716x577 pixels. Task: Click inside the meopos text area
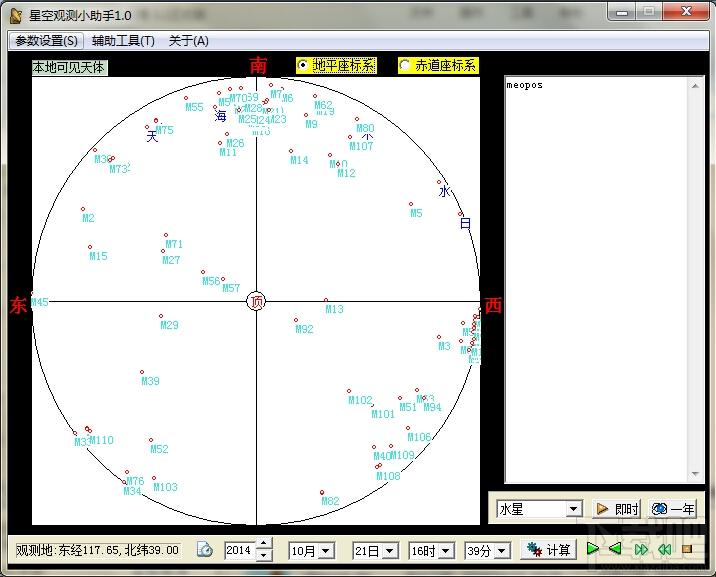[x=597, y=279]
